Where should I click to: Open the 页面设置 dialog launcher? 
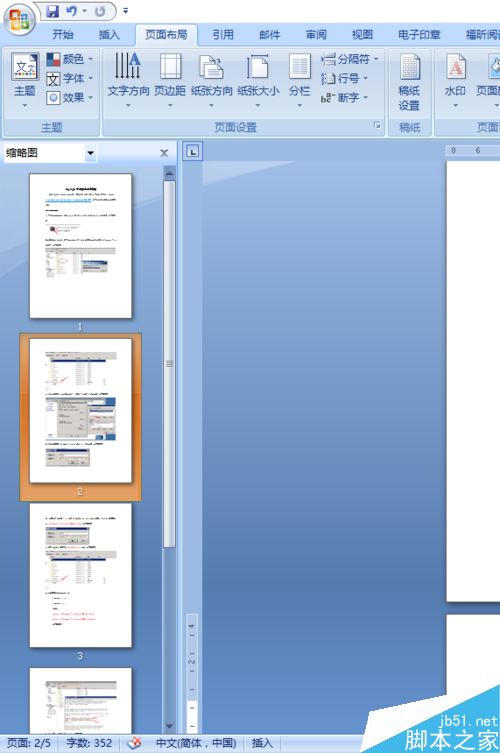pos(377,125)
